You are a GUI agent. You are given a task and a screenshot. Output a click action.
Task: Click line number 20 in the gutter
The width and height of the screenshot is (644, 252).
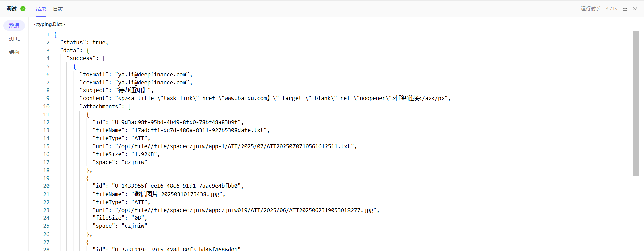pyautogui.click(x=46, y=186)
